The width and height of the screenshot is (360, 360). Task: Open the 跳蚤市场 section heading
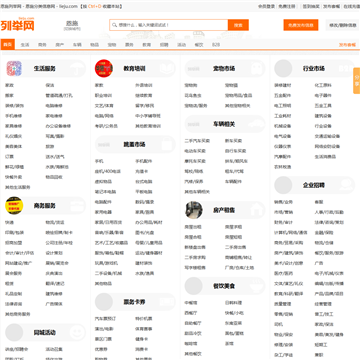pos(134,145)
